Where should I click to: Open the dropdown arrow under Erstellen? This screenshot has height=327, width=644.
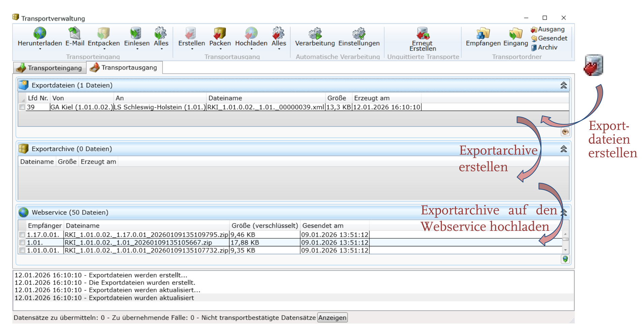[x=192, y=49]
